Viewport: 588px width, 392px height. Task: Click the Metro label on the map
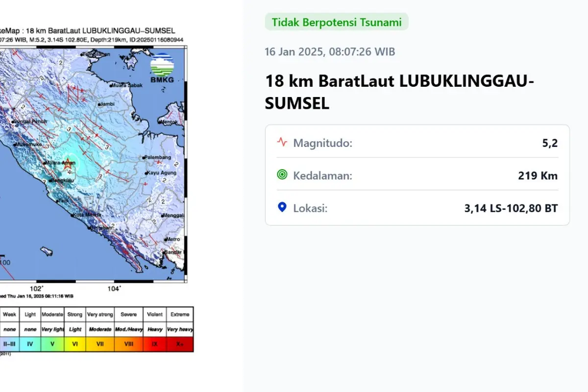(x=173, y=239)
